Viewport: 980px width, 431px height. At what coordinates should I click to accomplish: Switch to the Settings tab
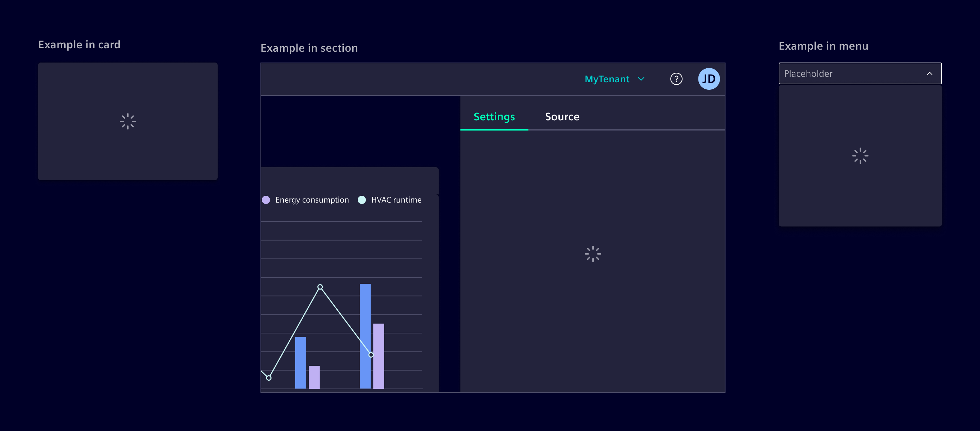494,116
